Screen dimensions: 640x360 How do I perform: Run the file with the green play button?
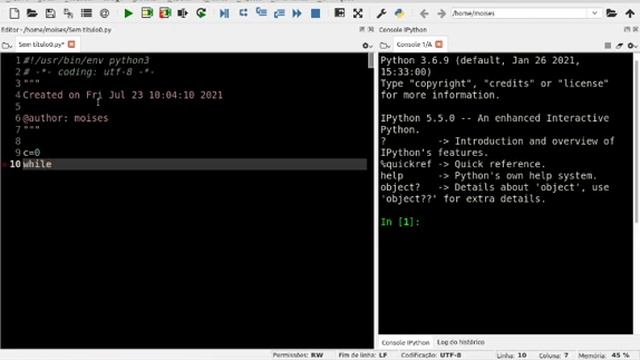click(x=128, y=13)
